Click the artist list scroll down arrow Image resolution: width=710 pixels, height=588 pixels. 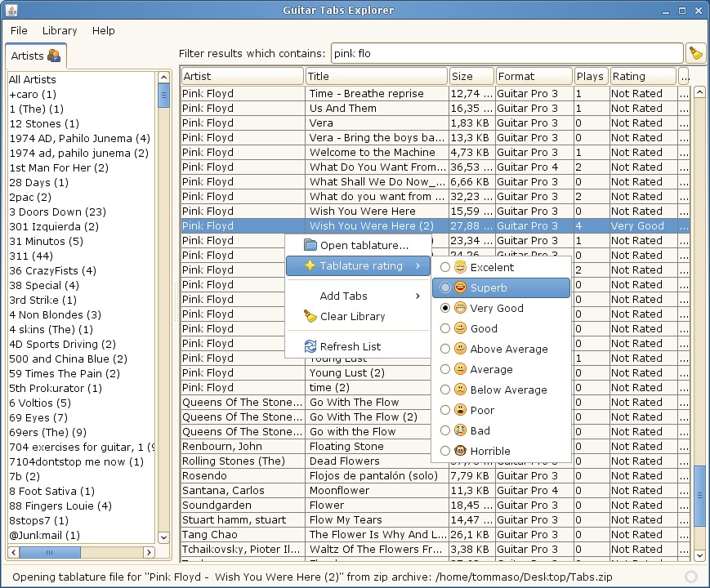point(163,537)
